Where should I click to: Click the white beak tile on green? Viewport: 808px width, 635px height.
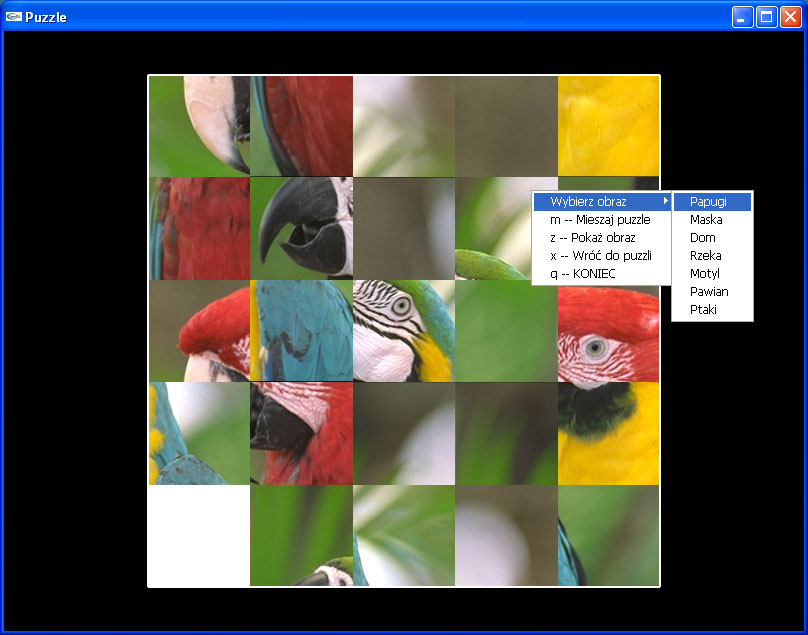pos(199,126)
